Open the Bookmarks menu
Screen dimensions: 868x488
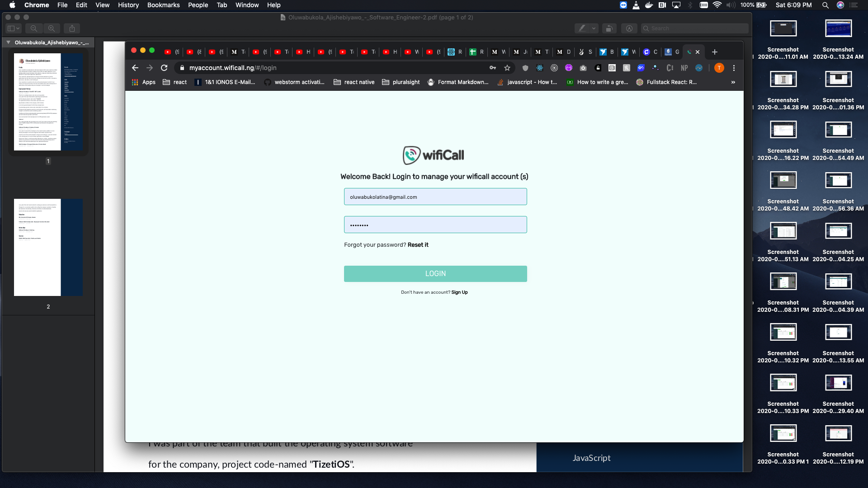(163, 5)
